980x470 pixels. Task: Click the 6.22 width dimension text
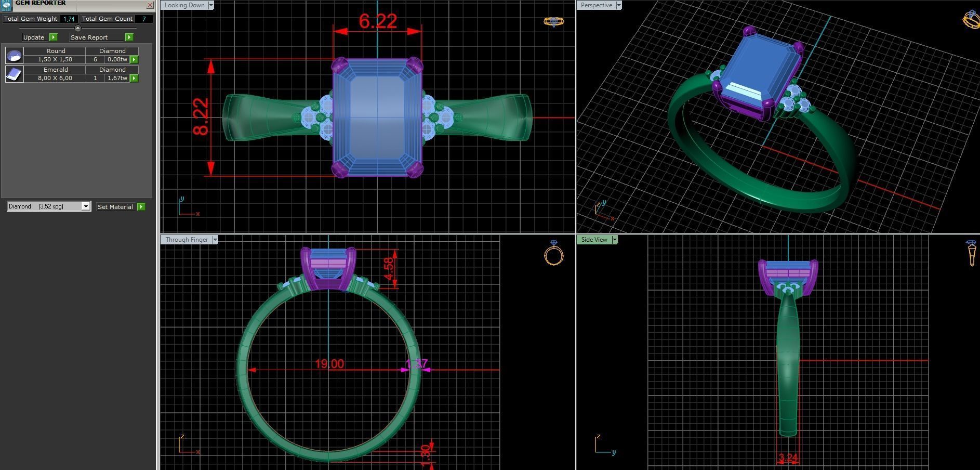click(x=378, y=21)
